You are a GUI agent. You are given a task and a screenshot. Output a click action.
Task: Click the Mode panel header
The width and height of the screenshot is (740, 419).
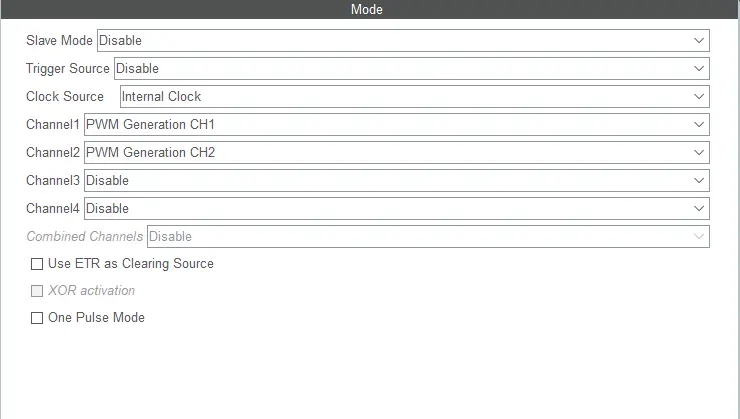tap(367, 9)
